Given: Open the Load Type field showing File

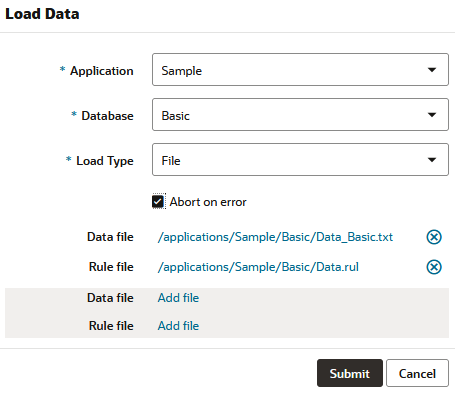Looking at the screenshot, I should (x=300, y=160).
